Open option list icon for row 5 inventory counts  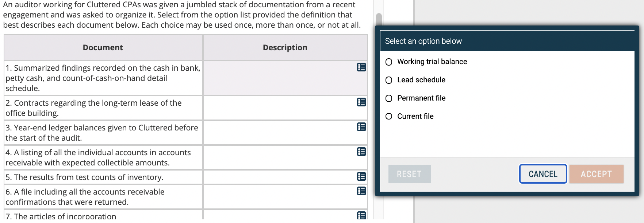point(361,177)
